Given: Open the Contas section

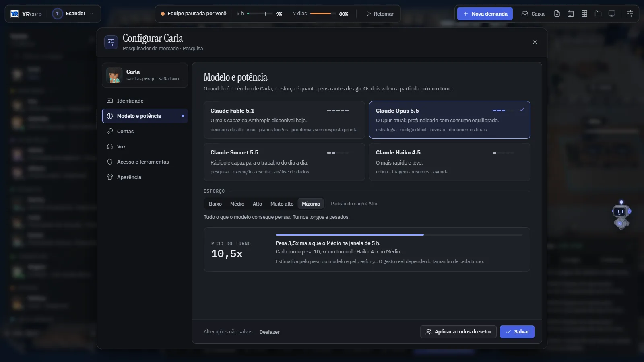Looking at the screenshot, I should tap(145, 131).
